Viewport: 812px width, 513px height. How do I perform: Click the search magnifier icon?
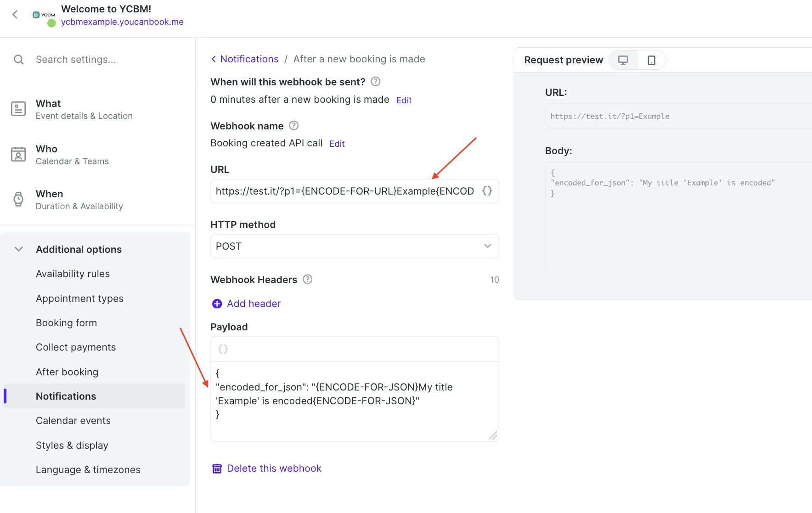18,60
